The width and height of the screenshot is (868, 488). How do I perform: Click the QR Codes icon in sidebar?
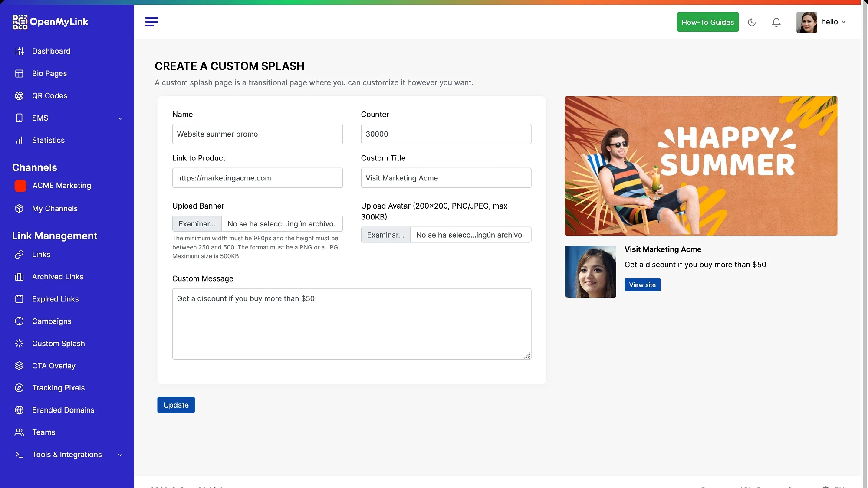coord(19,96)
